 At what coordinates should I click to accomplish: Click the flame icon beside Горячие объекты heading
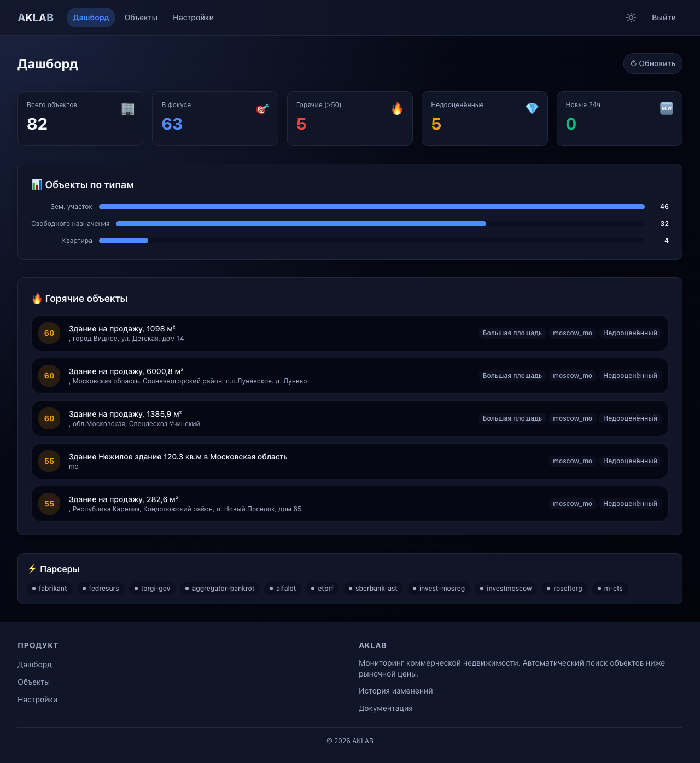37,299
